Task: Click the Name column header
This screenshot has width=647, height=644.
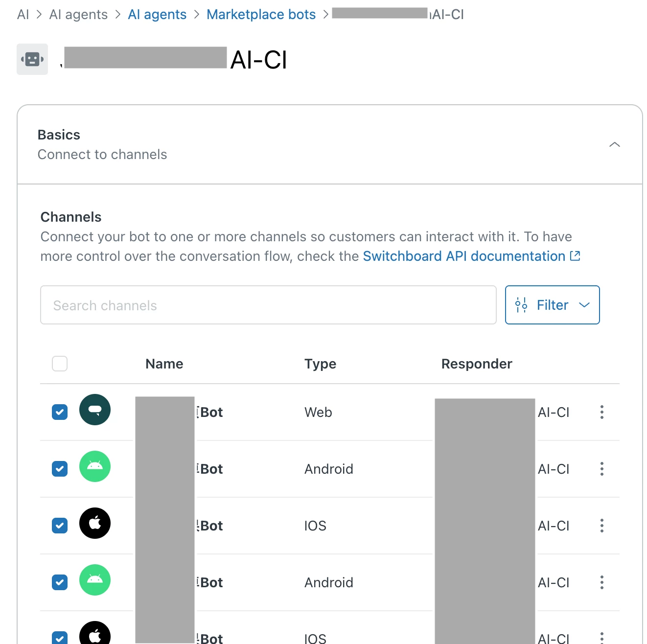Action: click(164, 364)
